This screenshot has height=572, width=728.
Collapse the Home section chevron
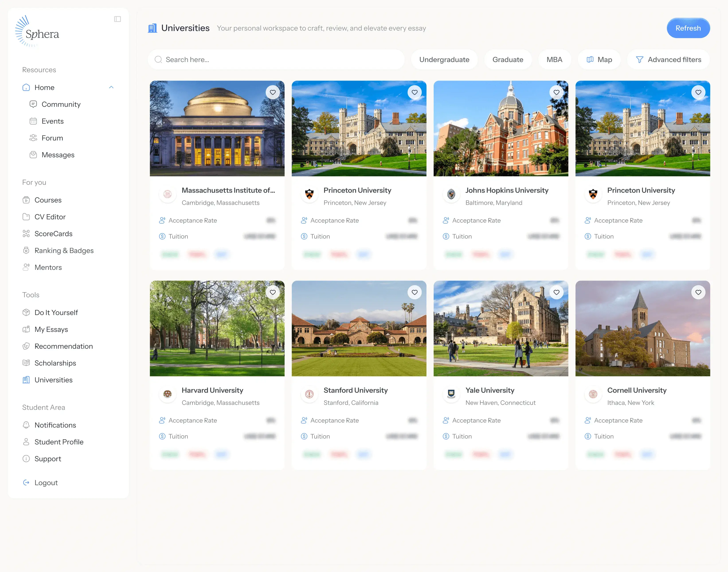111,88
